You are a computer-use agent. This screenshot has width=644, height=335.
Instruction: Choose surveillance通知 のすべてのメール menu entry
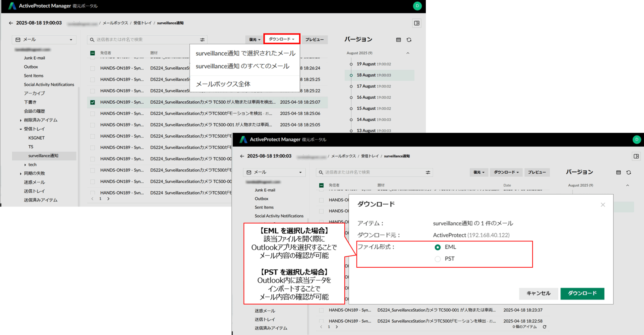(243, 66)
